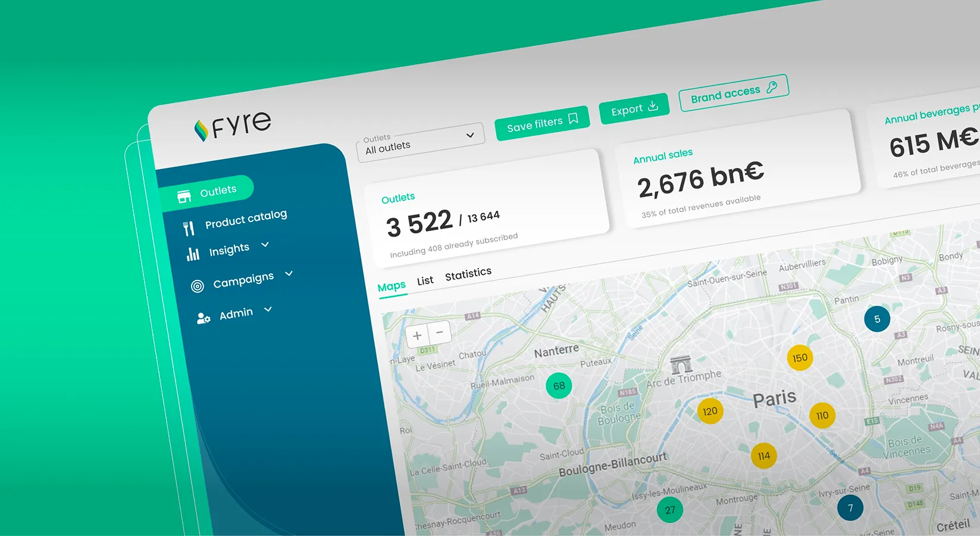Zoom in with the map plus button
This screenshot has height=536, width=980.
(417, 336)
